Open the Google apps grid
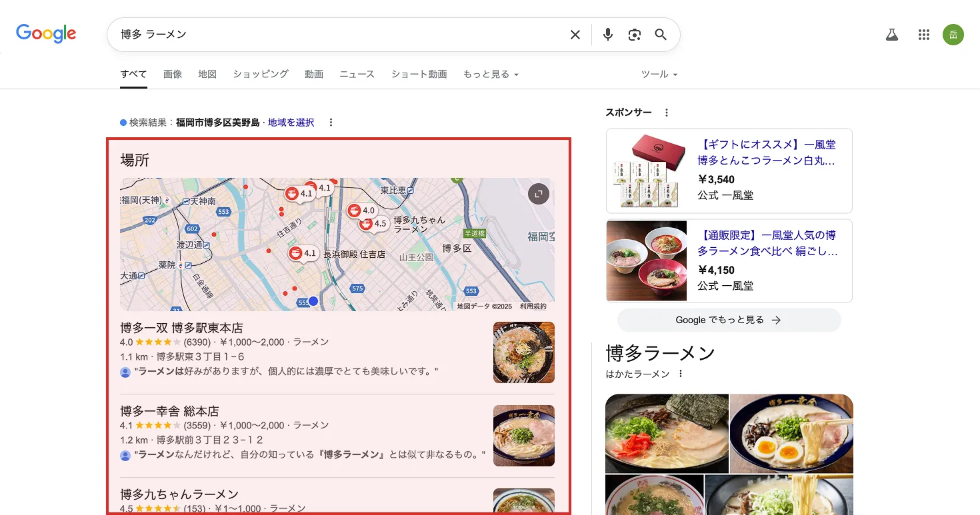 coord(923,35)
